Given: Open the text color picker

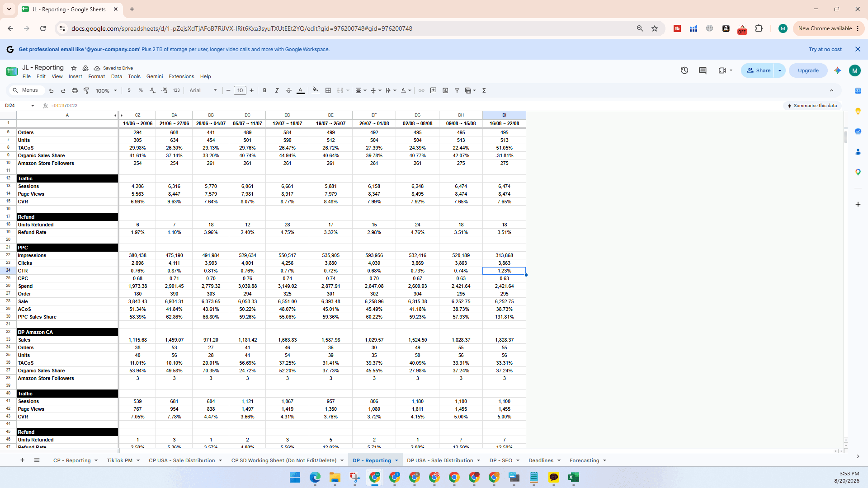Looking at the screenshot, I should point(301,90).
